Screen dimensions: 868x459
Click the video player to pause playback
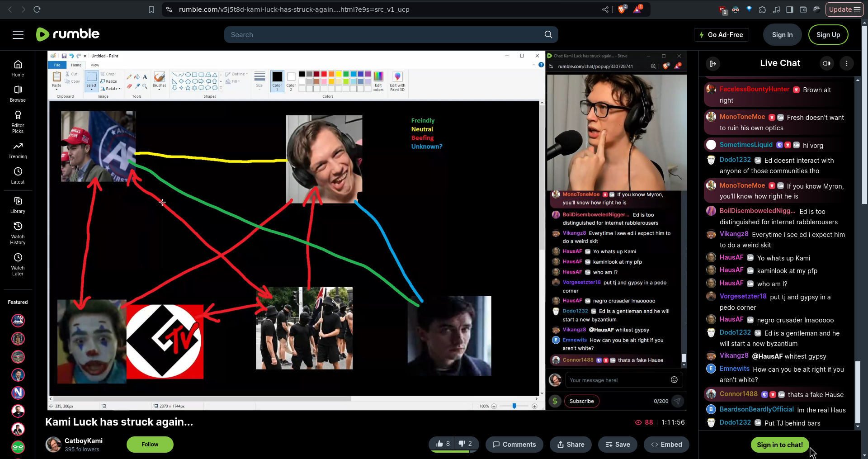point(367,231)
